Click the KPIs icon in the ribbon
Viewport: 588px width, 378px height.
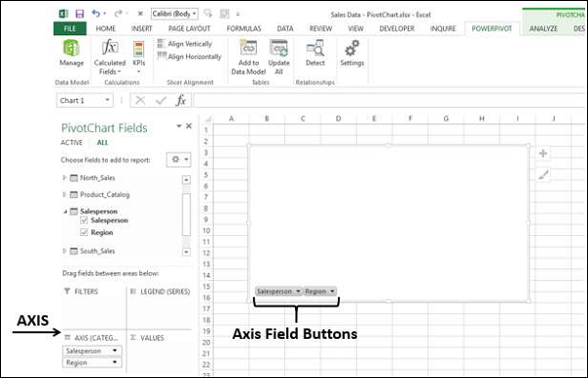138,49
